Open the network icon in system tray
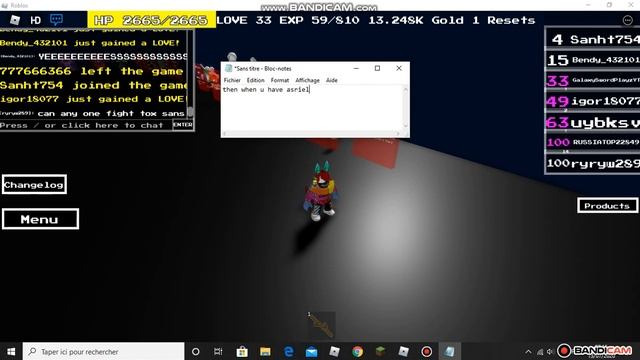640x360 pixels. (540, 351)
